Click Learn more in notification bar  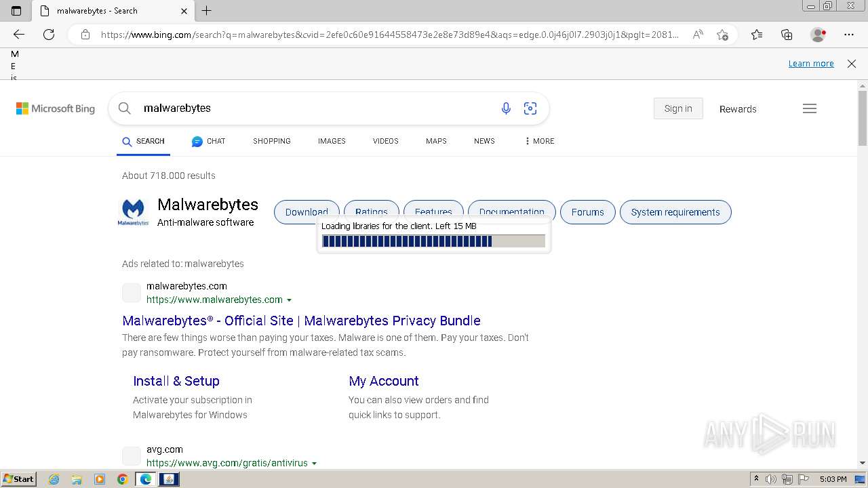point(811,64)
